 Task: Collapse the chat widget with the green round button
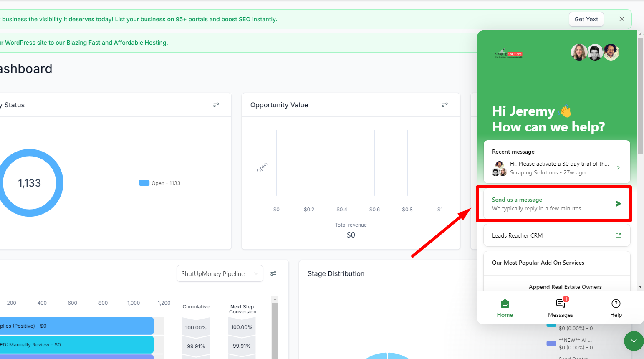[634, 341]
